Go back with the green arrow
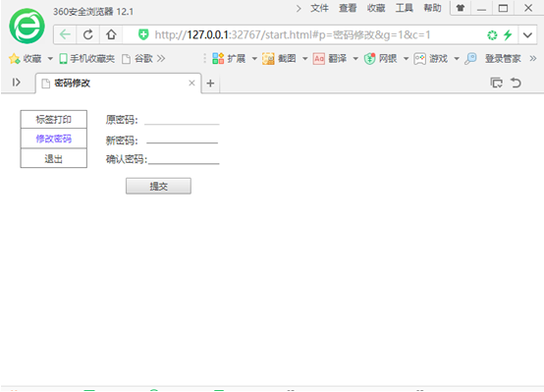 65,34
